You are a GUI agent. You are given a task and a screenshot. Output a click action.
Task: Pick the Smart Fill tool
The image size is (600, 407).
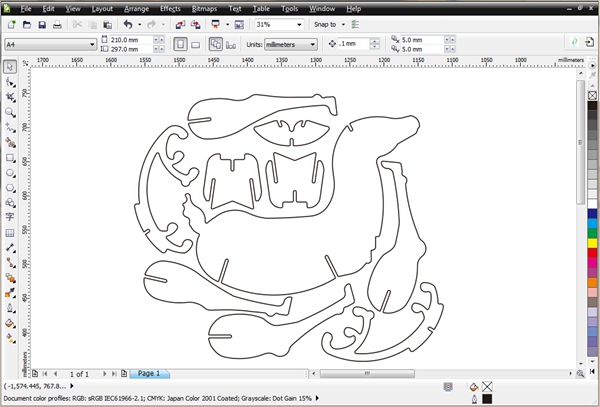click(10, 142)
